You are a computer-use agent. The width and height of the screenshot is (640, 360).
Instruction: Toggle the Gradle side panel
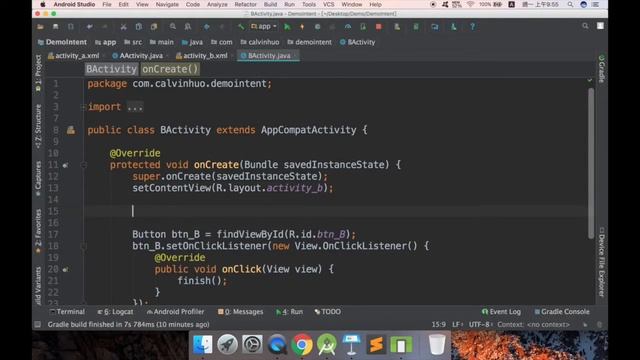coord(601,69)
